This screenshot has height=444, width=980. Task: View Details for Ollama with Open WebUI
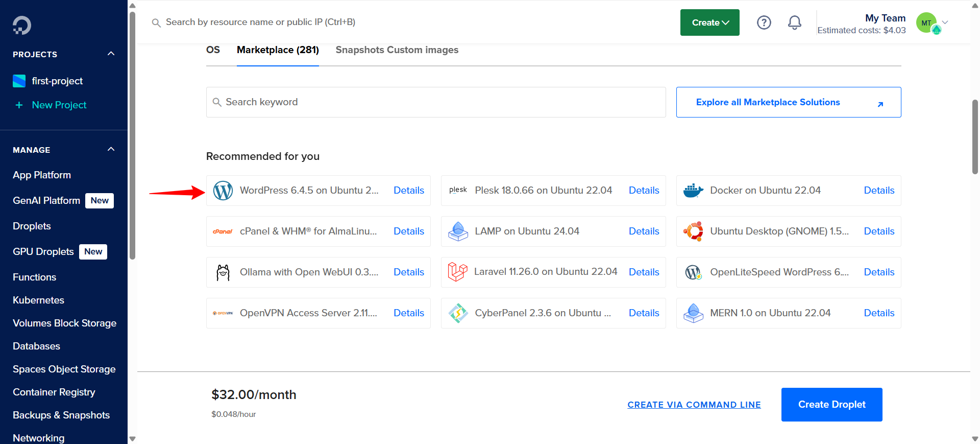coord(408,272)
